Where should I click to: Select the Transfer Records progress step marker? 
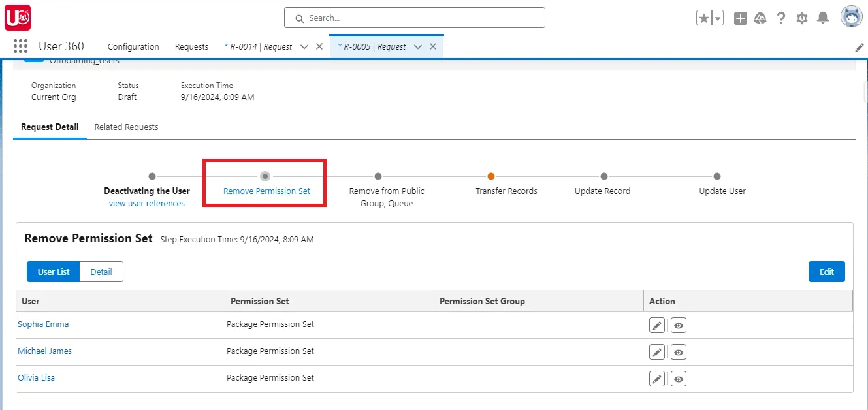[490, 176]
